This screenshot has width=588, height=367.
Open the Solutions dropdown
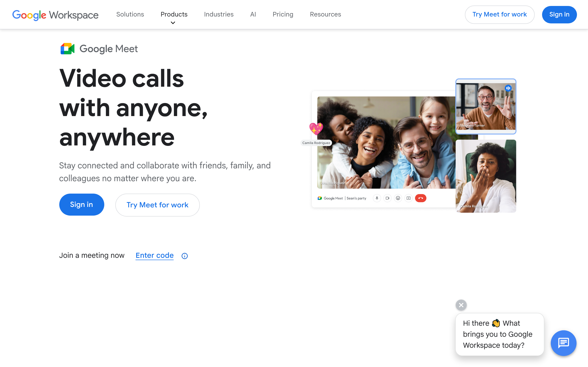coord(130,14)
